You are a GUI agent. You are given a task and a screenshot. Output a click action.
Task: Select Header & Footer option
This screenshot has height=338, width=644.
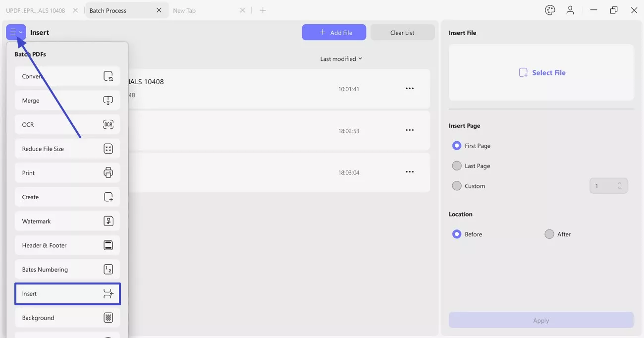[67, 245]
